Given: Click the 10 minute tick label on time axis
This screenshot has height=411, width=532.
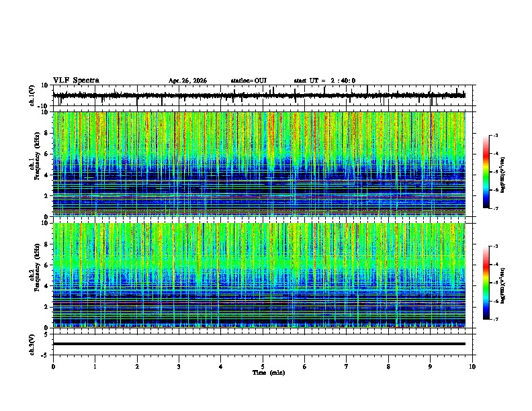Looking at the screenshot, I should click(472, 367).
